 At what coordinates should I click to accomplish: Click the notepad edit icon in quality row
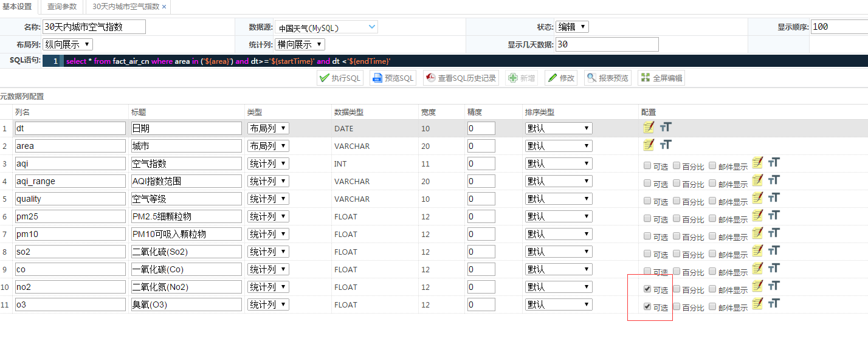tap(757, 198)
